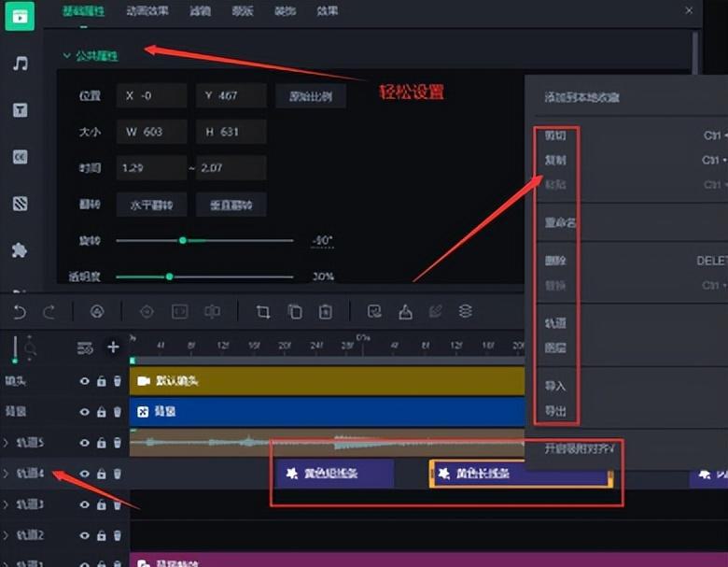Screen dimensions: 728x567
Task: Click the 原始比例 button
Action: pyautogui.click(x=311, y=96)
